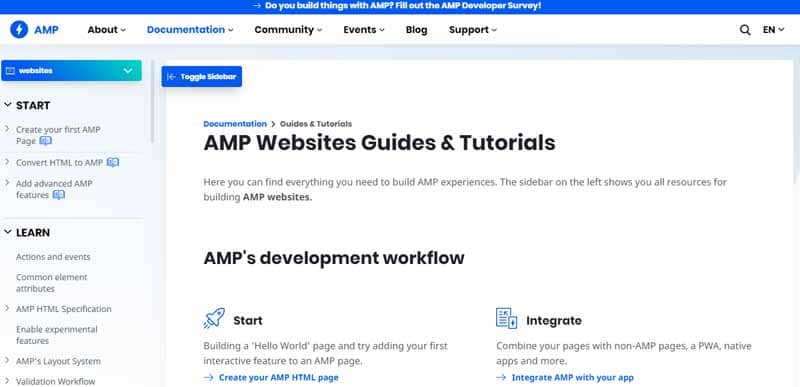800x387 pixels.
Task: Click the Integrate section icon
Action: tap(506, 318)
